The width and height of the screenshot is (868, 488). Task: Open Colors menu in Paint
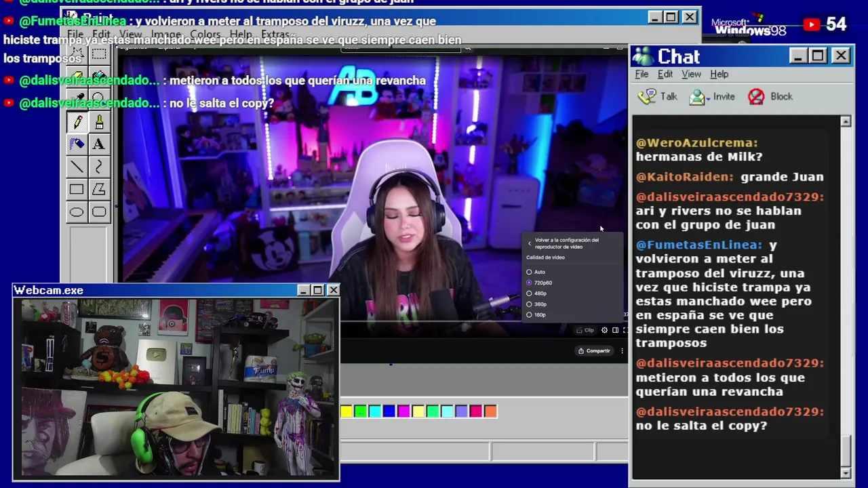coord(205,34)
